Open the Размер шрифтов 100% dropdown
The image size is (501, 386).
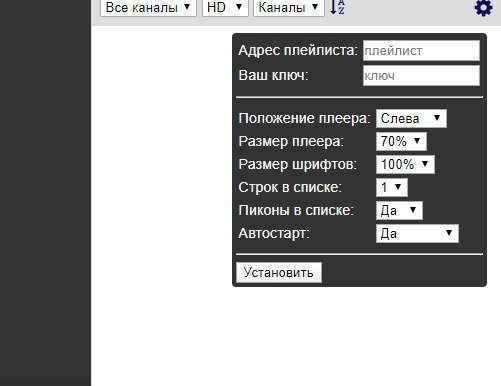[405, 164]
